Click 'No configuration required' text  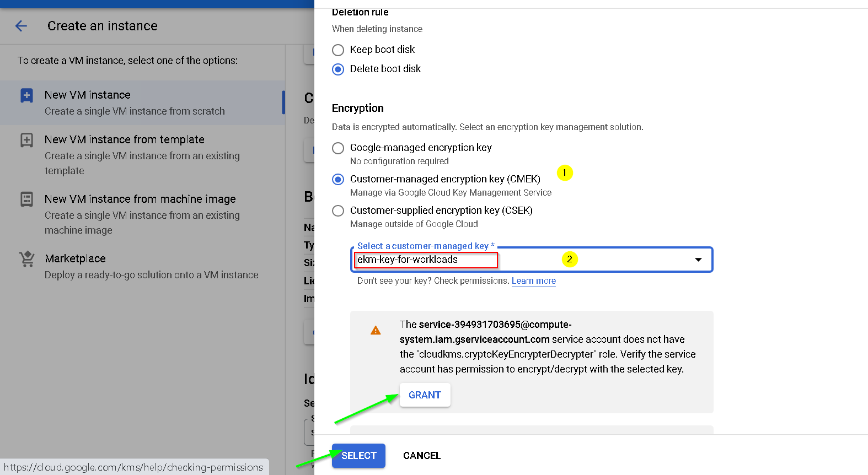(x=399, y=161)
